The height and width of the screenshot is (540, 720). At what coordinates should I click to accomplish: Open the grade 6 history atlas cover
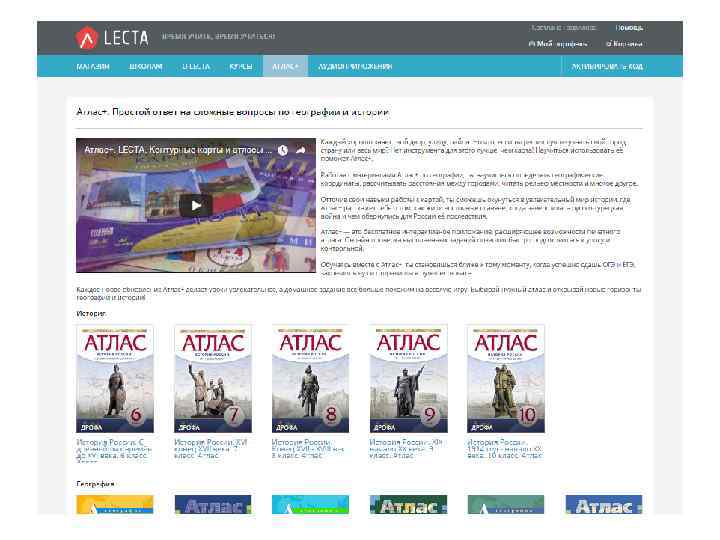coord(115,379)
